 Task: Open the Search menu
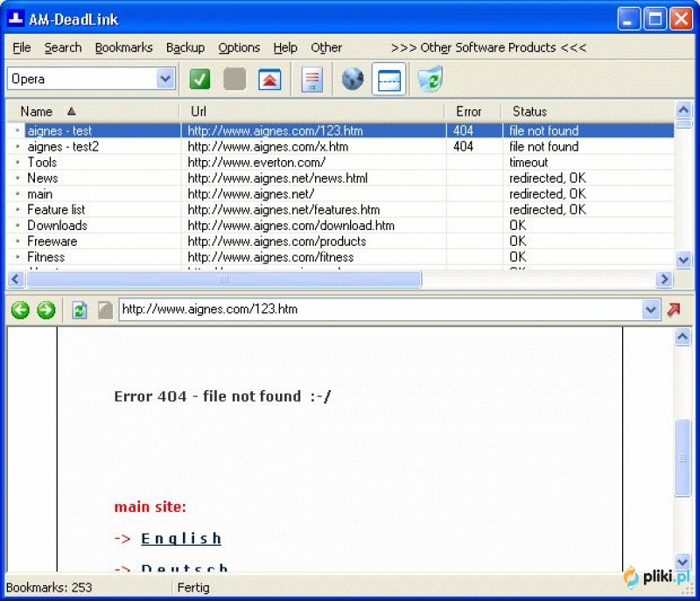63,47
